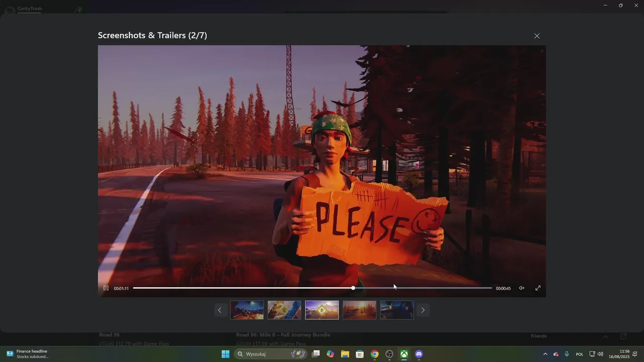This screenshot has height=362, width=644.
Task: Open the dark blue car interior thumbnail
Action: [x=397, y=310]
